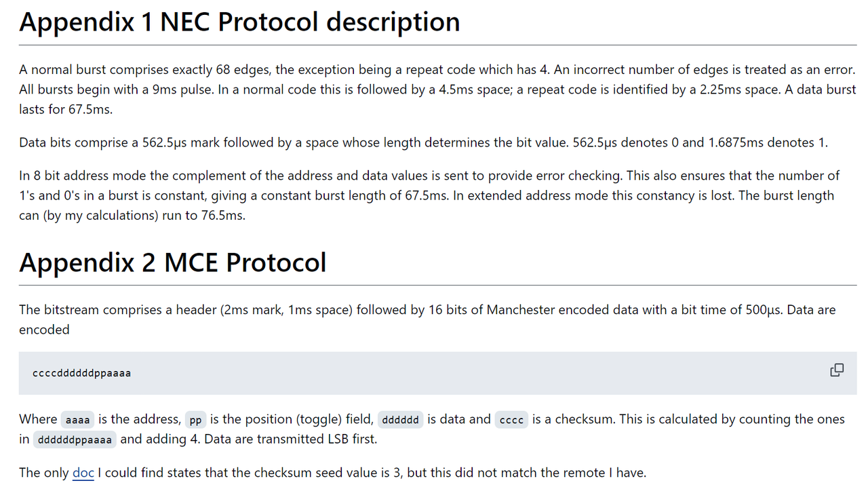
Task: Copy the ccccddddddppaaaa code block contents
Action: coord(837,370)
